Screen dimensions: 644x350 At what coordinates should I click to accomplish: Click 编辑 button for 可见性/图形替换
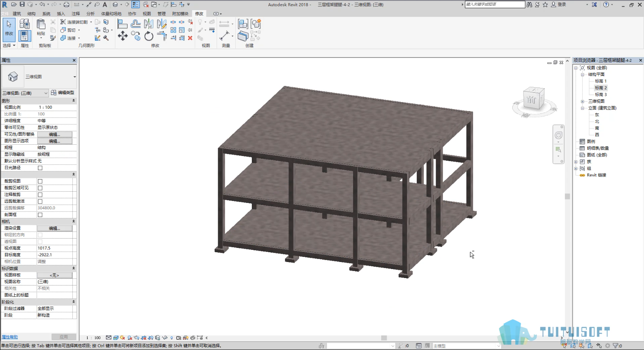(55, 134)
